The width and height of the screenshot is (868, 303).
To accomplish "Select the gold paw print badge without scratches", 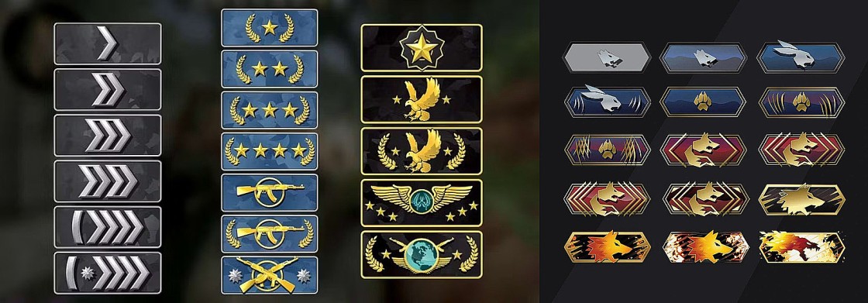I will 704,102.
